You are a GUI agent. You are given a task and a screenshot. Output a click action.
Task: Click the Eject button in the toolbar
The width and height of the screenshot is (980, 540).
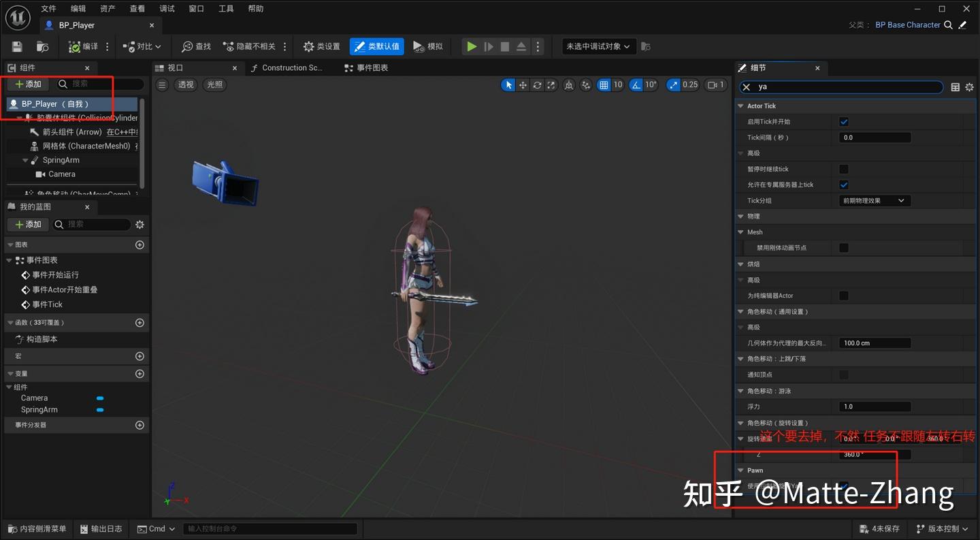(x=521, y=46)
